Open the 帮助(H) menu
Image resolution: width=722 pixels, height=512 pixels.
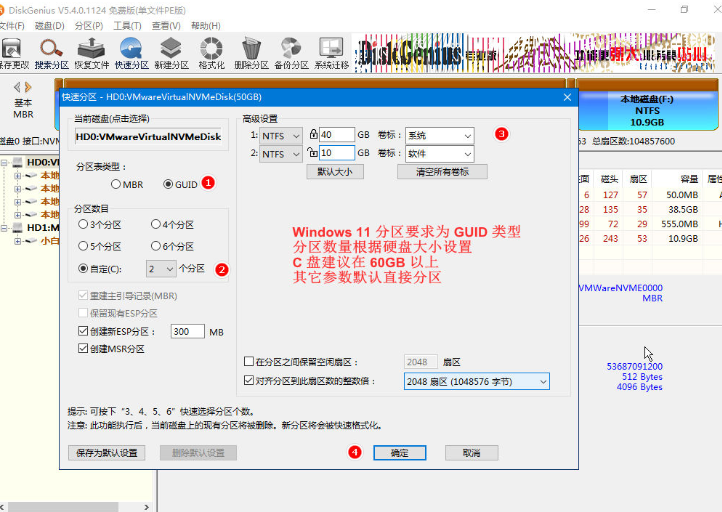tap(205, 25)
